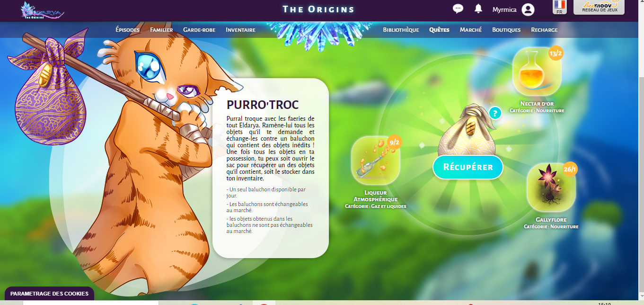Screen dimensions: 644x305
Task: Click the Eldarya The Origins logo
Action: coord(42,10)
